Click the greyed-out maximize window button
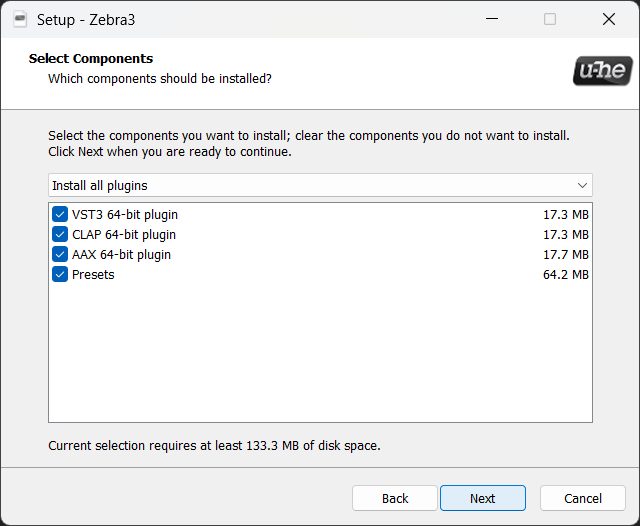The height and width of the screenshot is (526, 640). 550,19
